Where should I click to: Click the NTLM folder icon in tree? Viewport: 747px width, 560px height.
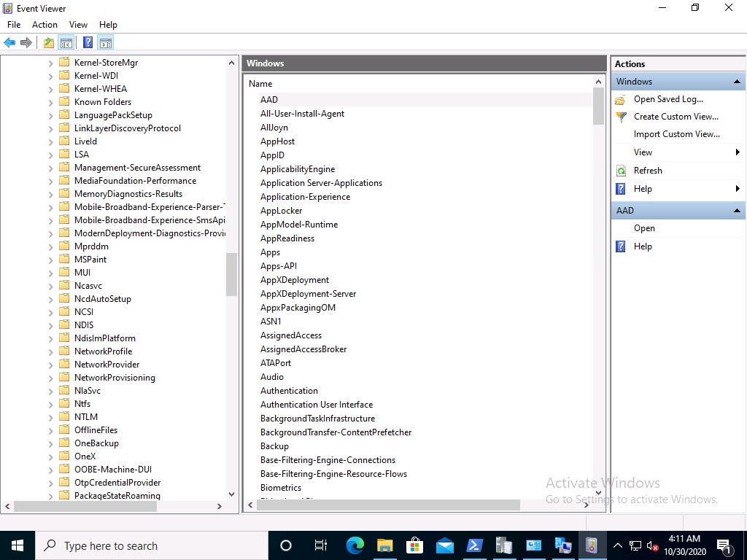[64, 416]
